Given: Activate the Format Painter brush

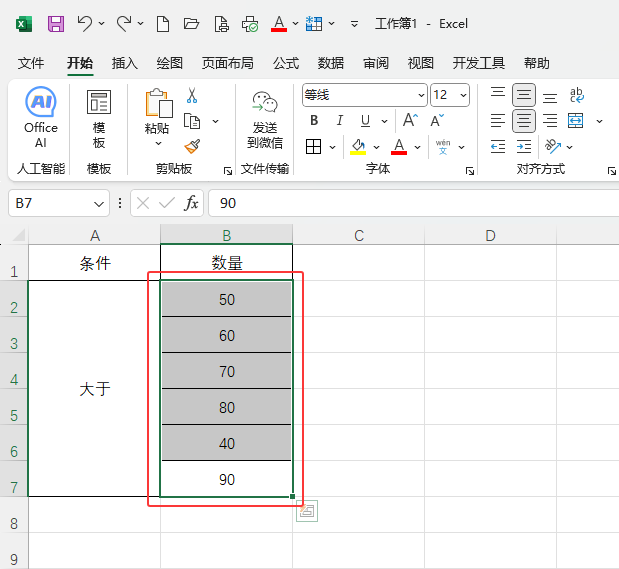Looking at the screenshot, I should pos(192,146).
